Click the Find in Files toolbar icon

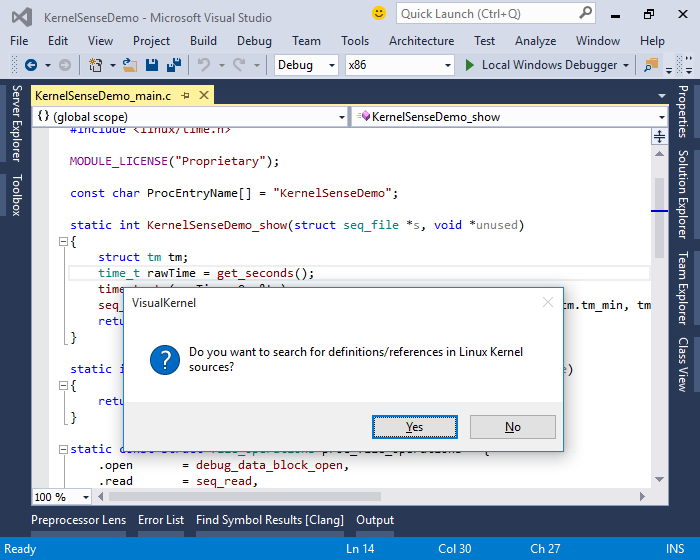(x=651, y=65)
